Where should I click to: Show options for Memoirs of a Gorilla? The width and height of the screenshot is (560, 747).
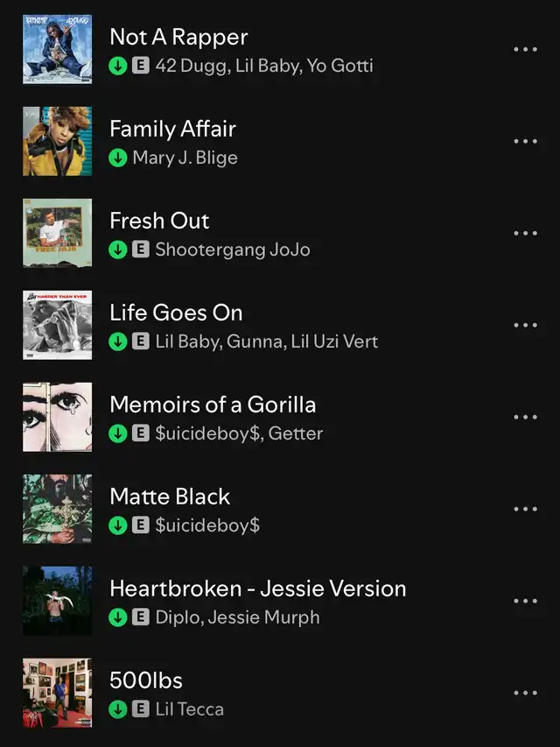pos(525,418)
